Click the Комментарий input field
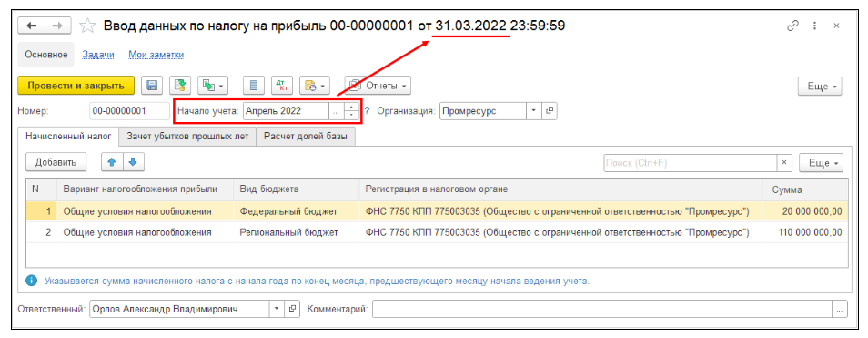This screenshot has width=868, height=338. [602, 309]
